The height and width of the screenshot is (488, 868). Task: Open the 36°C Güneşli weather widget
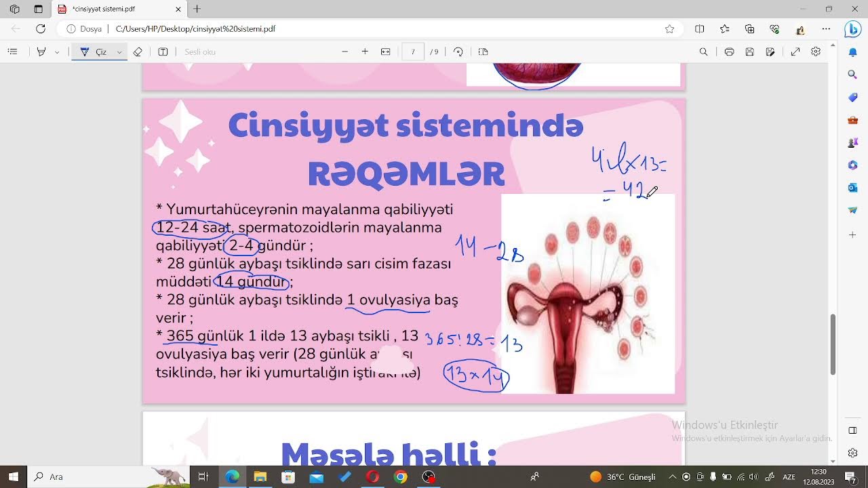point(623,476)
